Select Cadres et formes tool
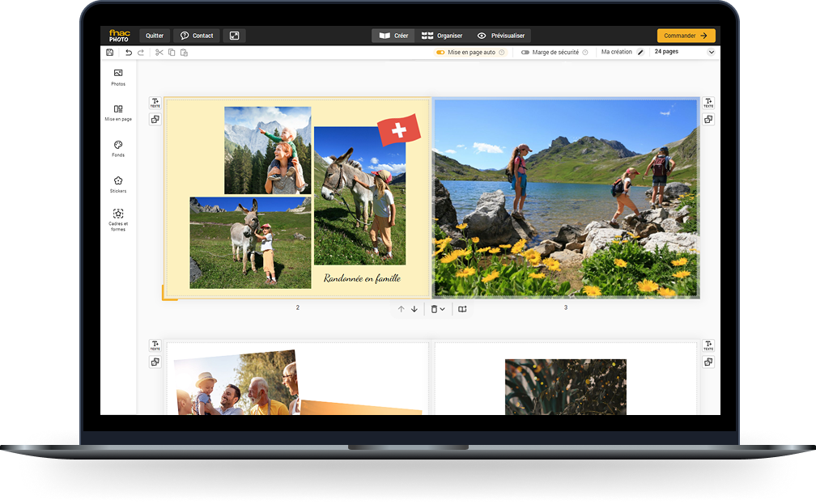 [x=118, y=218]
